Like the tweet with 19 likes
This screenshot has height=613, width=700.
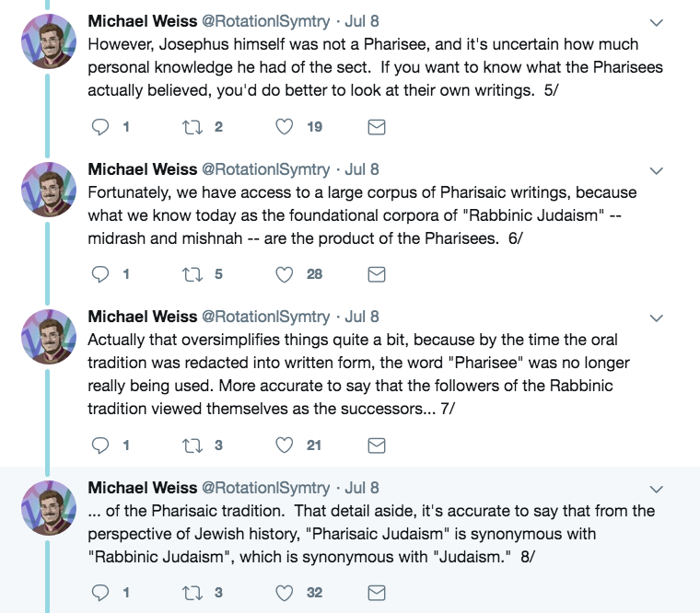click(x=286, y=128)
